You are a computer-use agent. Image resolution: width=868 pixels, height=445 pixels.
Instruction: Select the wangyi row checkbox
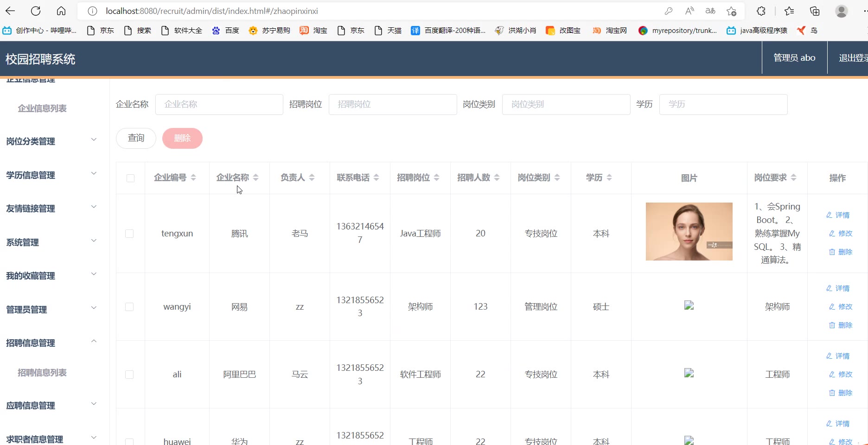[x=129, y=307]
